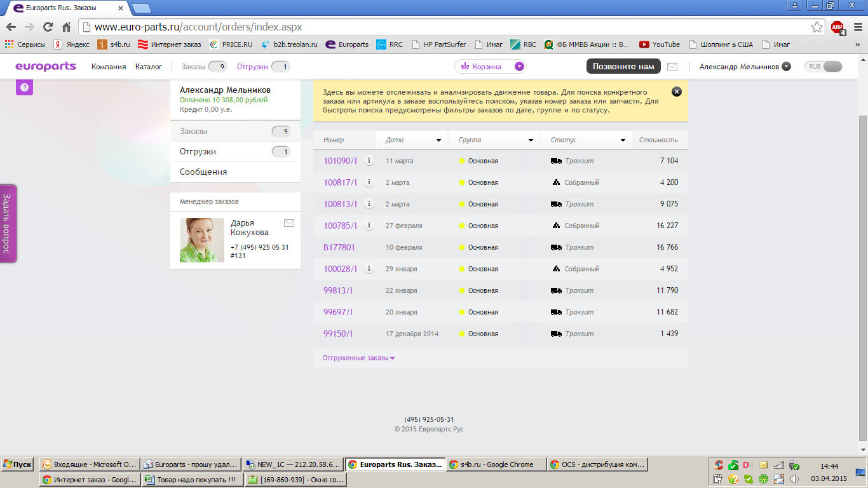Open the Корзина cart dropdown
Image resolution: width=868 pixels, height=488 pixels.
pyautogui.click(x=519, y=67)
